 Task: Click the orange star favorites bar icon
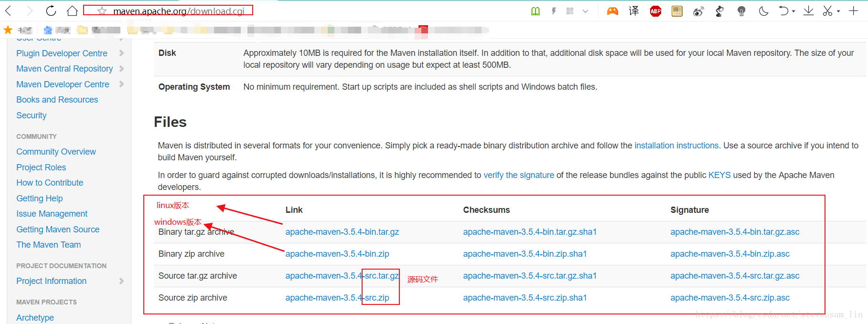coord(8,30)
